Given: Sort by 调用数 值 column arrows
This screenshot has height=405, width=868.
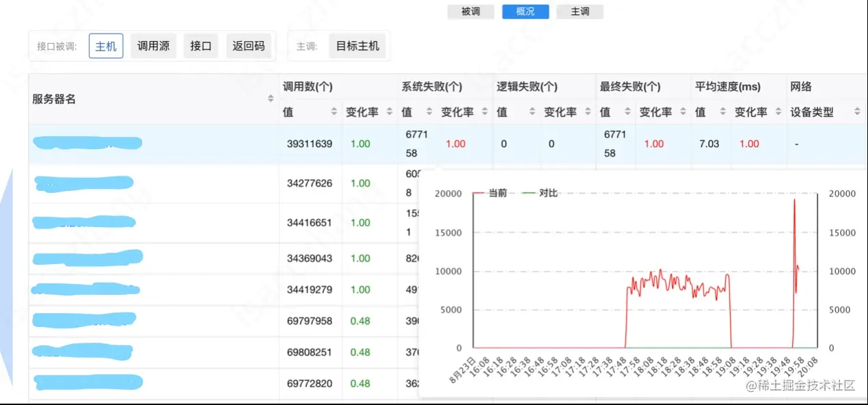Looking at the screenshot, I should tap(334, 112).
